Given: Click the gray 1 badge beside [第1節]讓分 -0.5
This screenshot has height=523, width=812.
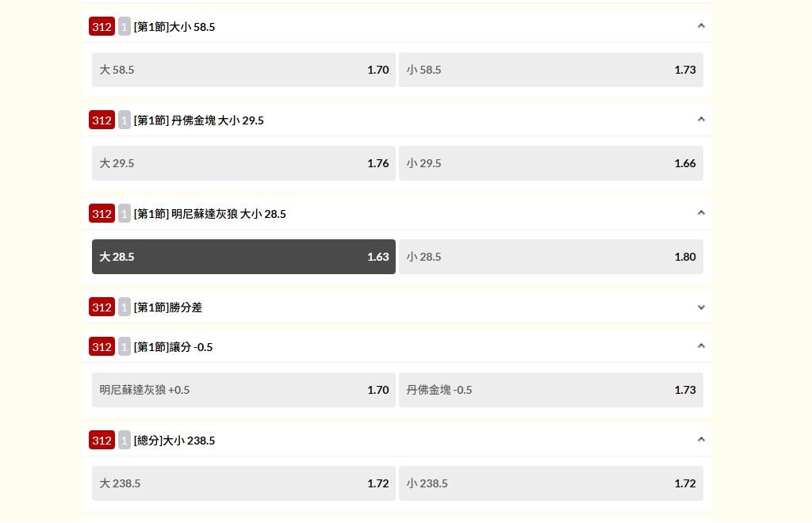Looking at the screenshot, I should pyautogui.click(x=124, y=347).
